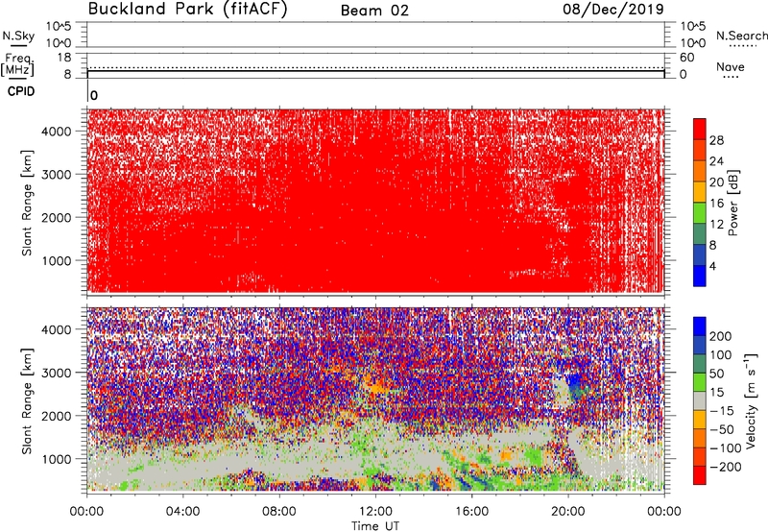Click the CPID value 0
Viewport: 768px width, 532px height.
pyautogui.click(x=94, y=95)
